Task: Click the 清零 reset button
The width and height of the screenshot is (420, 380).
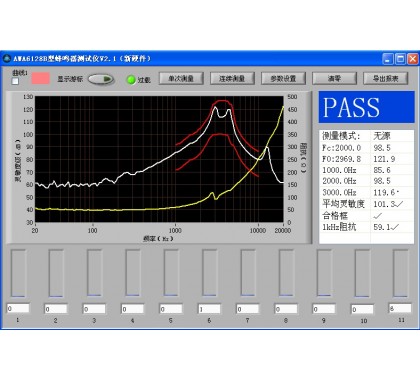Action: coord(334,79)
